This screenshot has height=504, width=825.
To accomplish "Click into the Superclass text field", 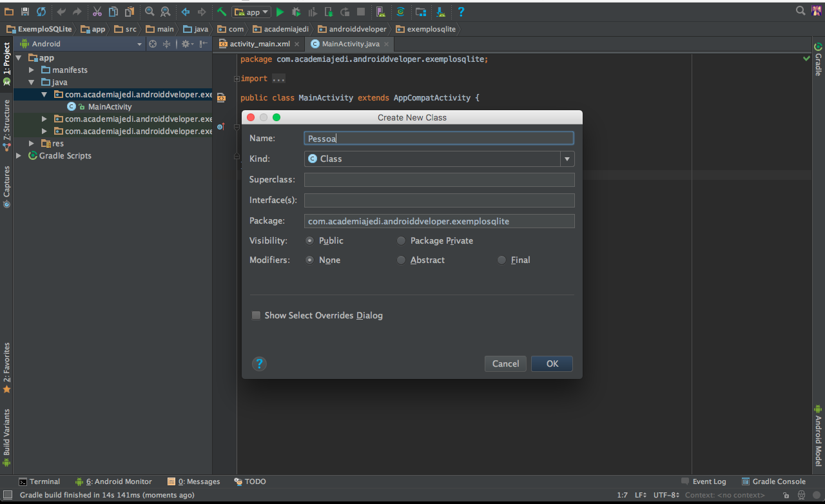I will [x=439, y=180].
